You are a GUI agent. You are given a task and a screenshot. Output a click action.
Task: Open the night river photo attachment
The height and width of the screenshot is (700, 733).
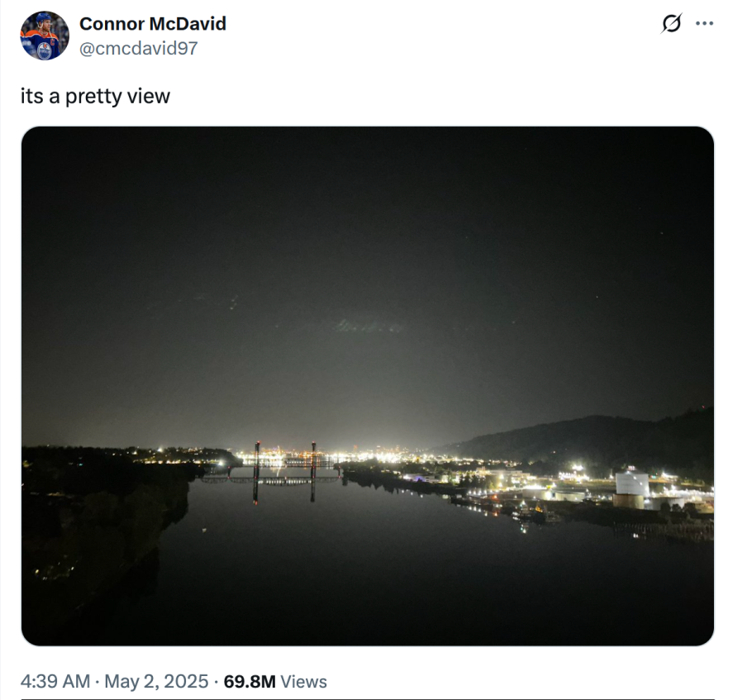[368, 386]
